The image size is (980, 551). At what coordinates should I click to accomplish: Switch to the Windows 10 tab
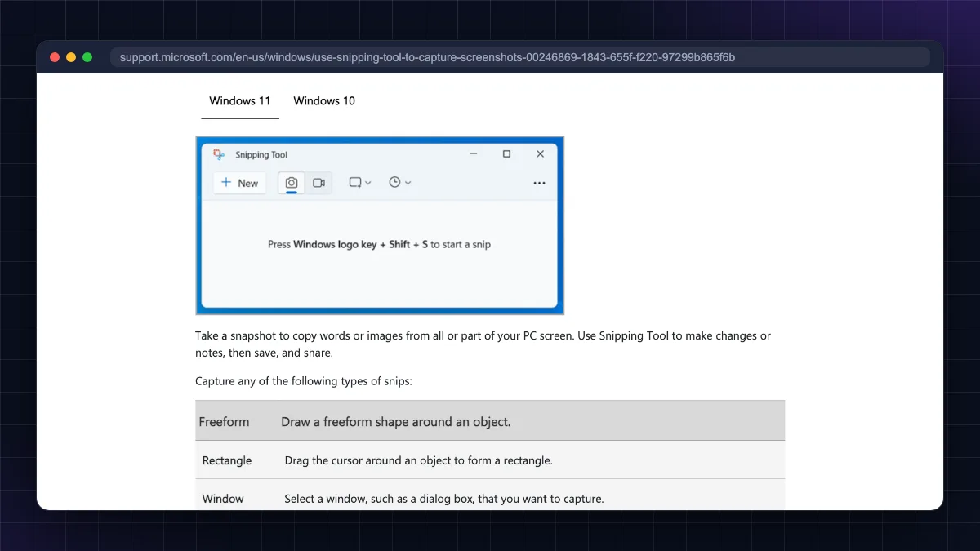tap(324, 101)
